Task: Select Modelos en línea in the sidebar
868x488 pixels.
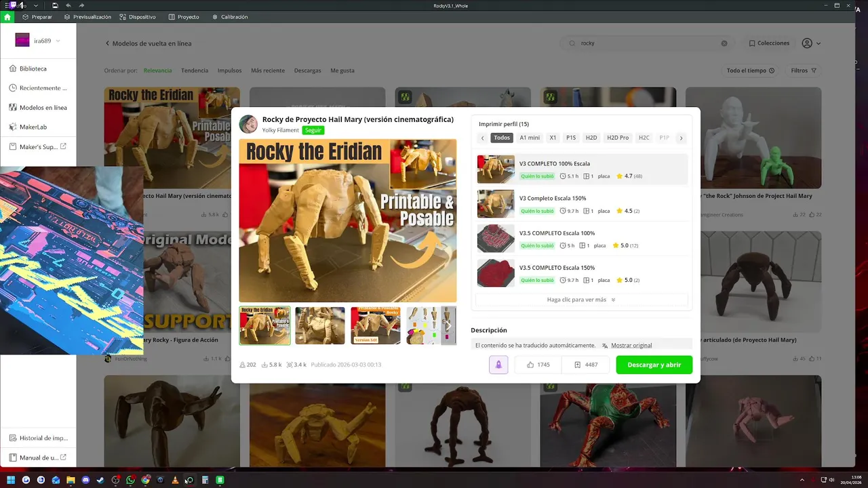Action: coord(38,107)
